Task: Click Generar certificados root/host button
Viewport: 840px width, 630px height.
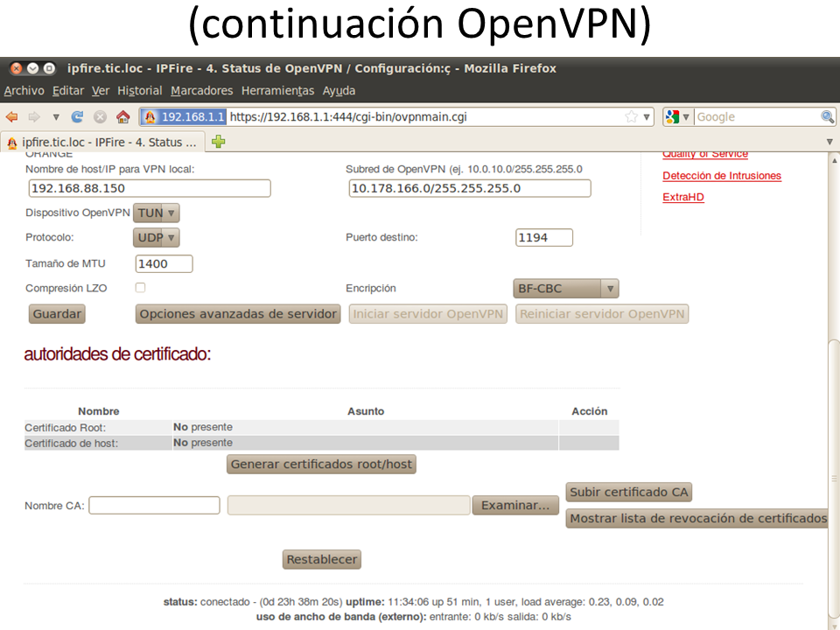Action: click(321, 465)
